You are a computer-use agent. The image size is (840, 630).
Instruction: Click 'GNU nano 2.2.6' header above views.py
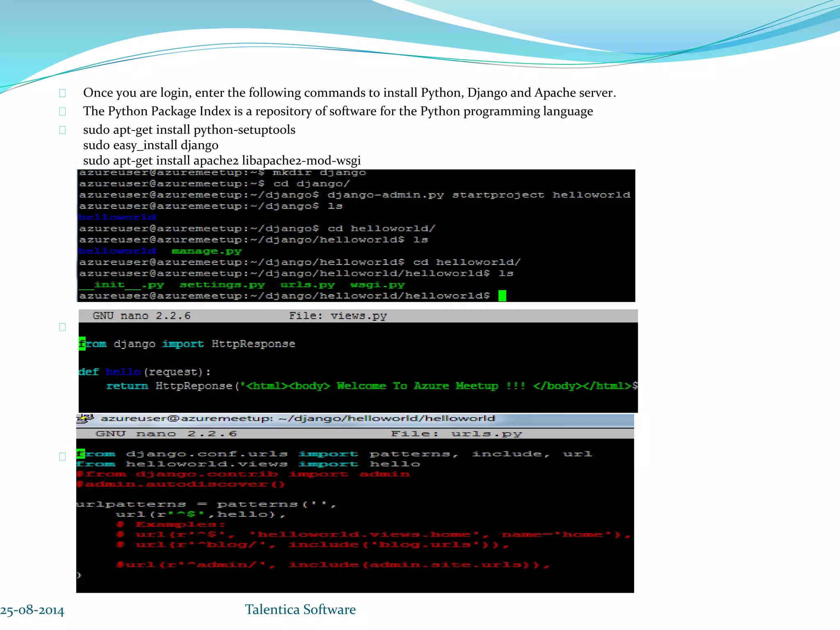click(142, 316)
